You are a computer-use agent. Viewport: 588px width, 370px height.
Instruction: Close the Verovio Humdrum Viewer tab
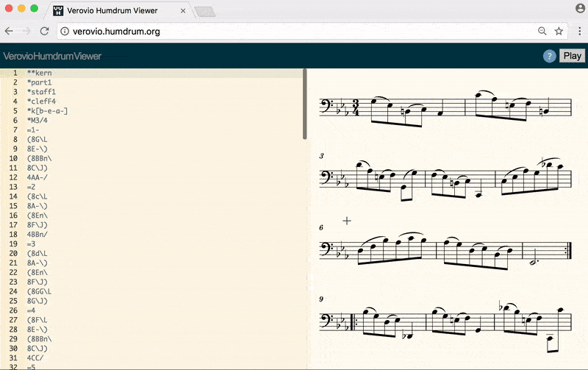coord(183,11)
